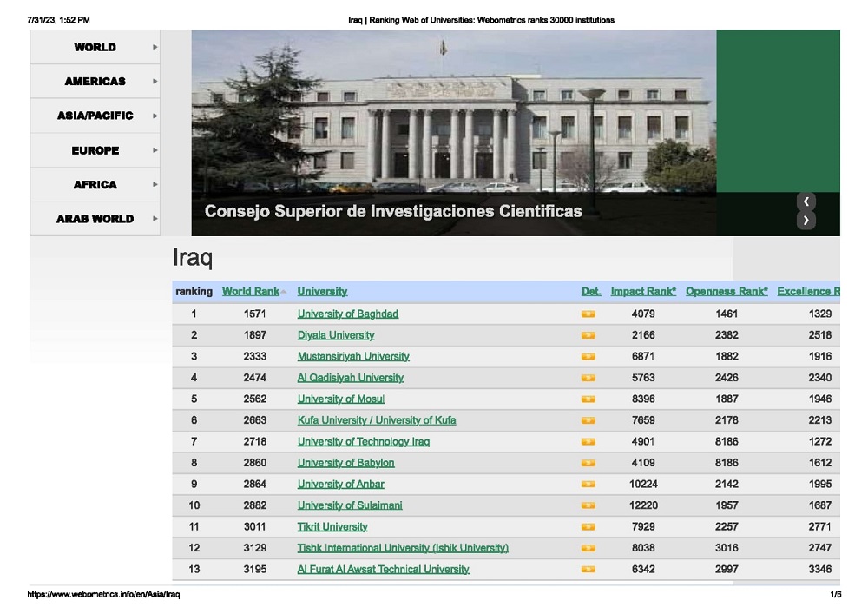Select the AMERICAS menu item
This screenshot has width=868, height=614.
click(95, 82)
